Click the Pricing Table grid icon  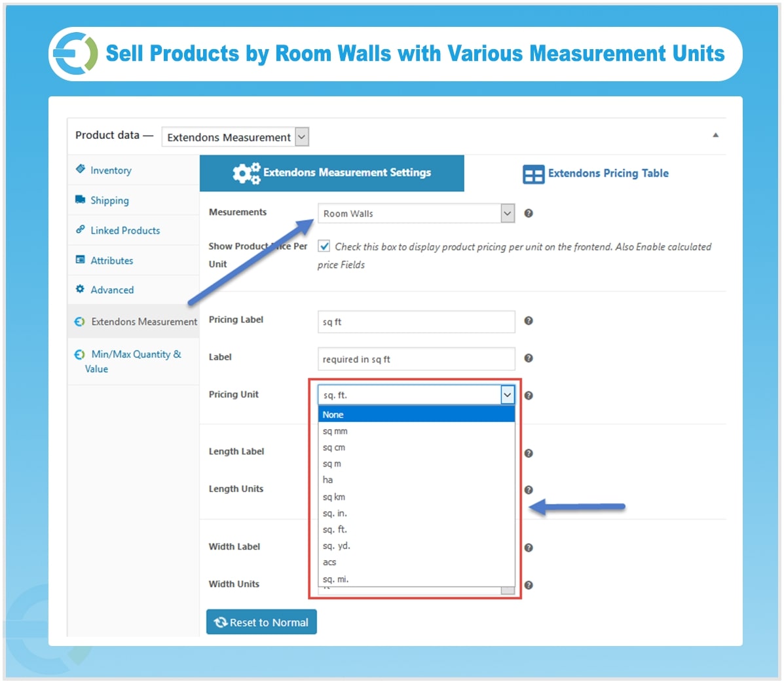[533, 174]
